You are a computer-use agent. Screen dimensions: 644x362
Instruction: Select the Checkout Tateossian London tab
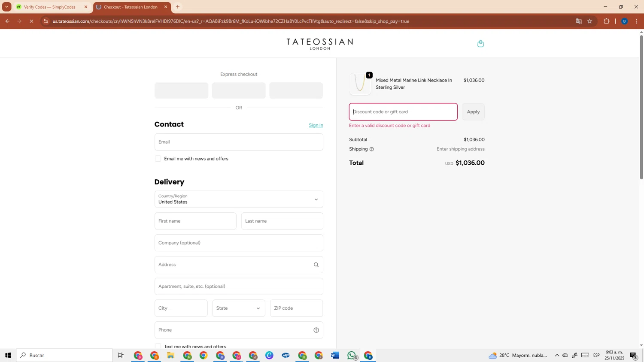(x=131, y=7)
